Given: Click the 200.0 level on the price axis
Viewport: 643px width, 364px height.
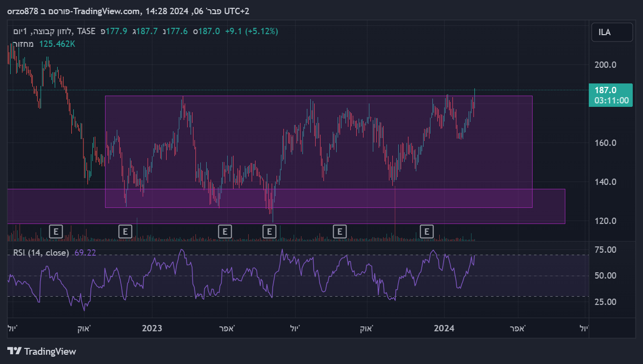Looking at the screenshot, I should pyautogui.click(x=604, y=65).
